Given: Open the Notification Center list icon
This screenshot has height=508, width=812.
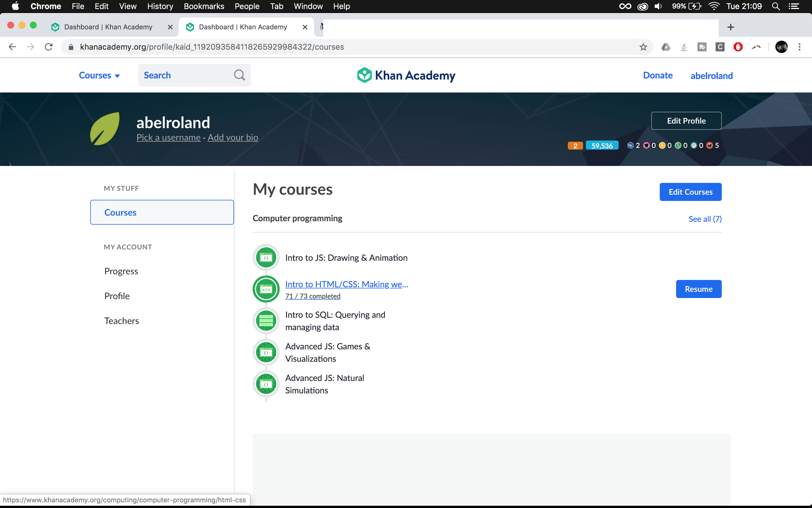Looking at the screenshot, I should 794,6.
